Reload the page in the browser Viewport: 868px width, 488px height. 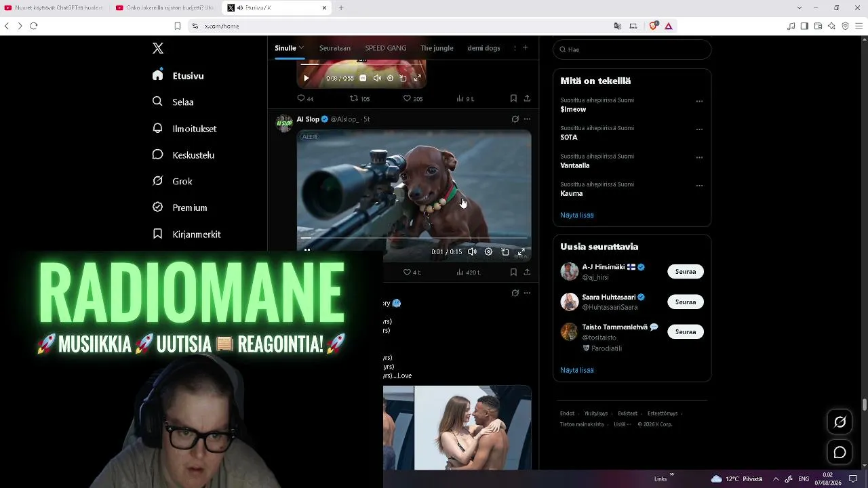[33, 26]
